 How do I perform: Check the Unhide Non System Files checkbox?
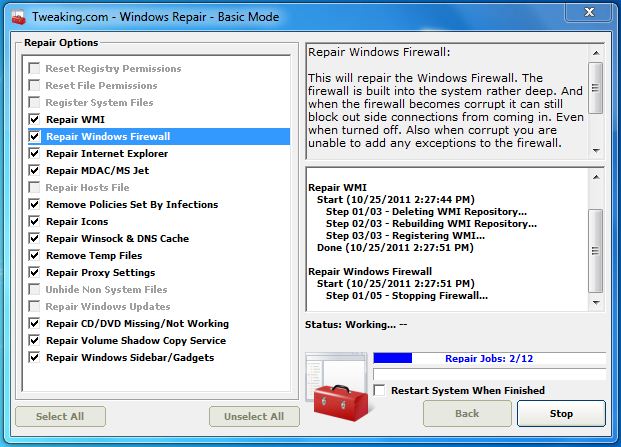34,289
